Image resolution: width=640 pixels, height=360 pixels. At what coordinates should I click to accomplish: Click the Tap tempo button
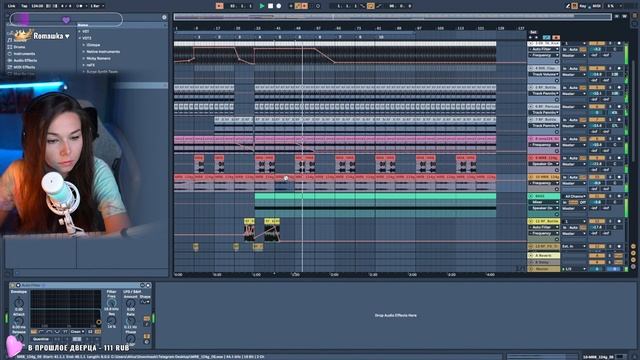coord(24,6)
